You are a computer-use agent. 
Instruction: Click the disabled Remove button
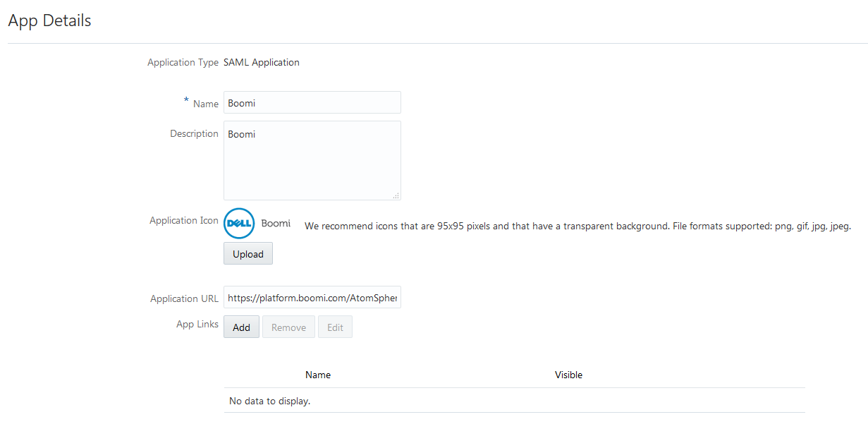tap(288, 327)
